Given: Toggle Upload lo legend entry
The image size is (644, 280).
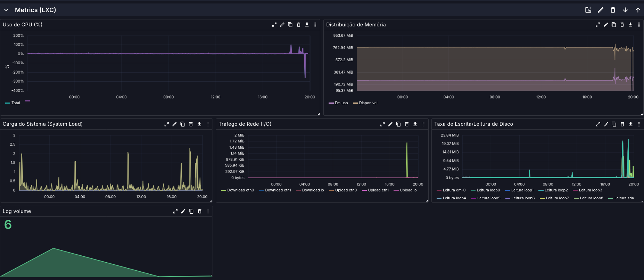Looking at the screenshot, I should tap(405, 190).
